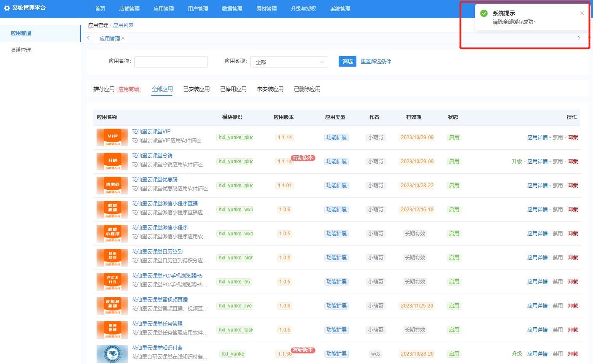Screen dimensions: 593x364
Task: Open the 花仙里云课堂微信小程序 name link
Action: pos(160,228)
